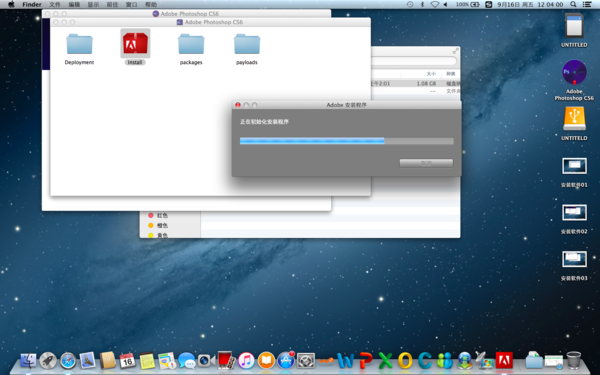Click the installer initialization progress bar
The image size is (600, 375).
point(347,141)
